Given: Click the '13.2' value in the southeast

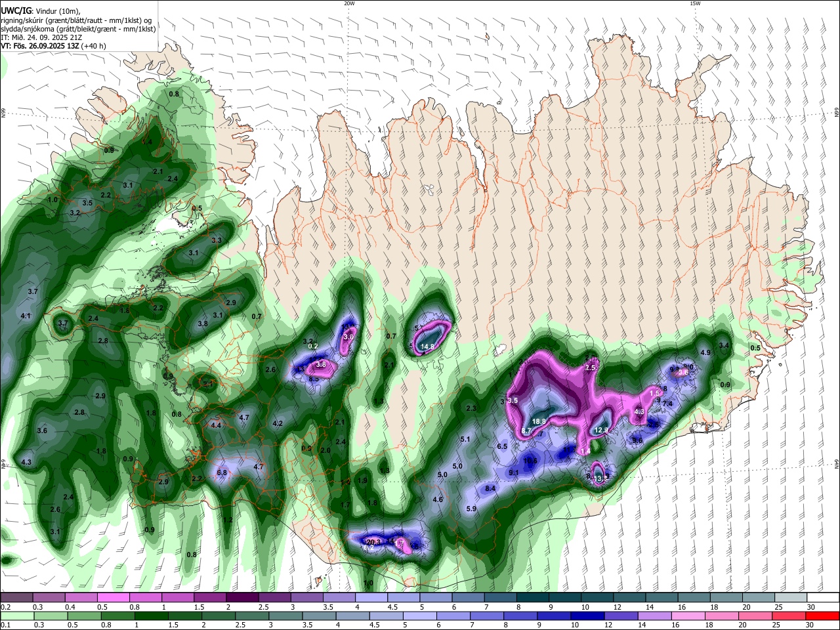Looking at the screenshot, I should click(x=601, y=478).
